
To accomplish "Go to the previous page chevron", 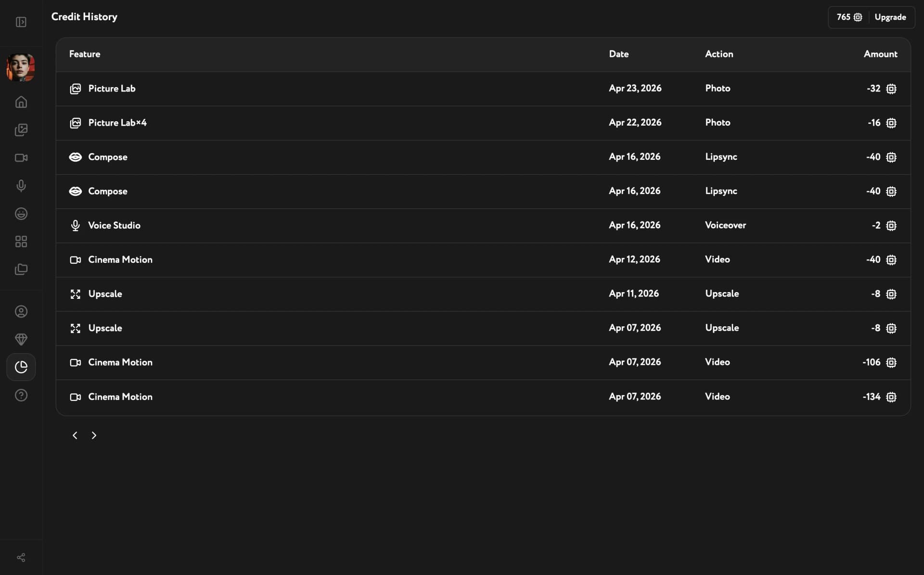I will pos(75,435).
